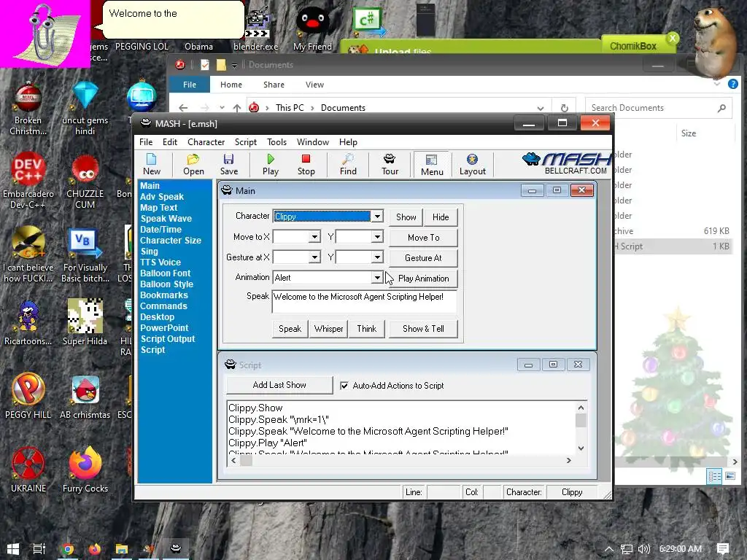This screenshot has height=560, width=747.
Task: Open the Gesture at Y dropdown
Action: [x=377, y=257]
